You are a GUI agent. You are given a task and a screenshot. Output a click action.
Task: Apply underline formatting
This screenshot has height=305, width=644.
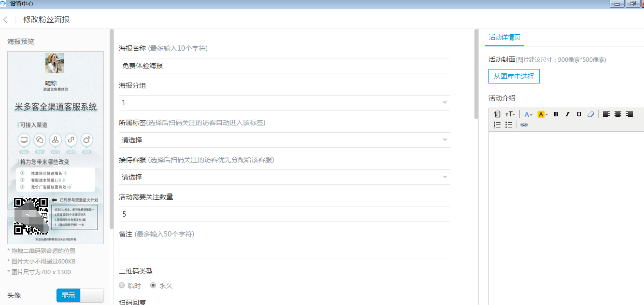click(579, 114)
